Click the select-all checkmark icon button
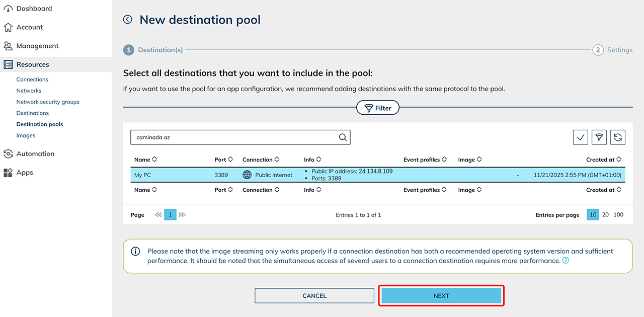Screen dimensions: 644x317 coord(580,137)
